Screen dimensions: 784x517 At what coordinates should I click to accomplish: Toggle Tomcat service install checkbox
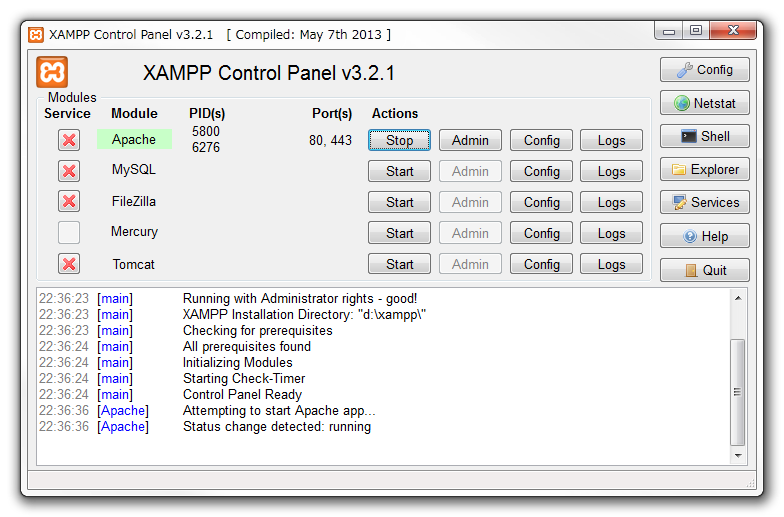coord(69,264)
